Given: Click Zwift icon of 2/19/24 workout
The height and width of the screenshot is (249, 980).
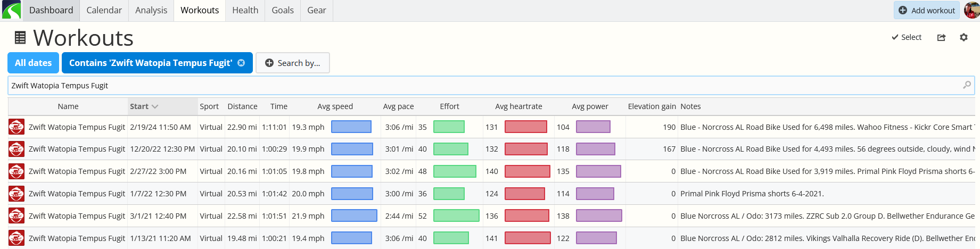Looking at the screenshot, I should point(17,127).
